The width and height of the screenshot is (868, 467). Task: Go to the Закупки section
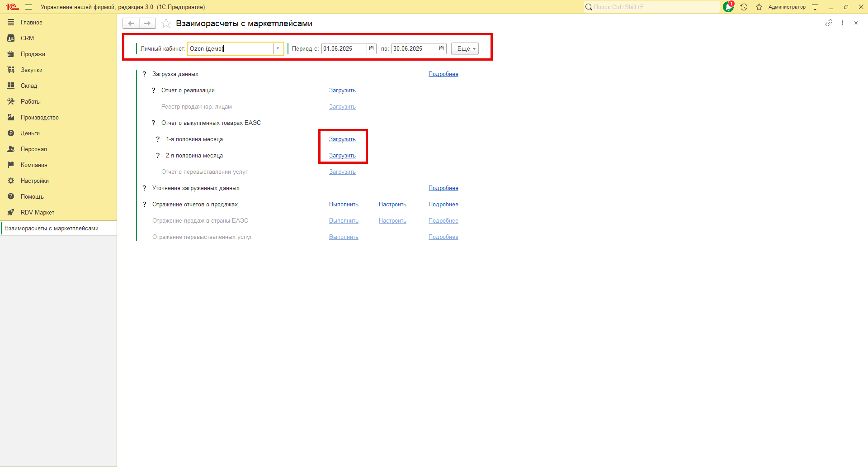coord(58,70)
